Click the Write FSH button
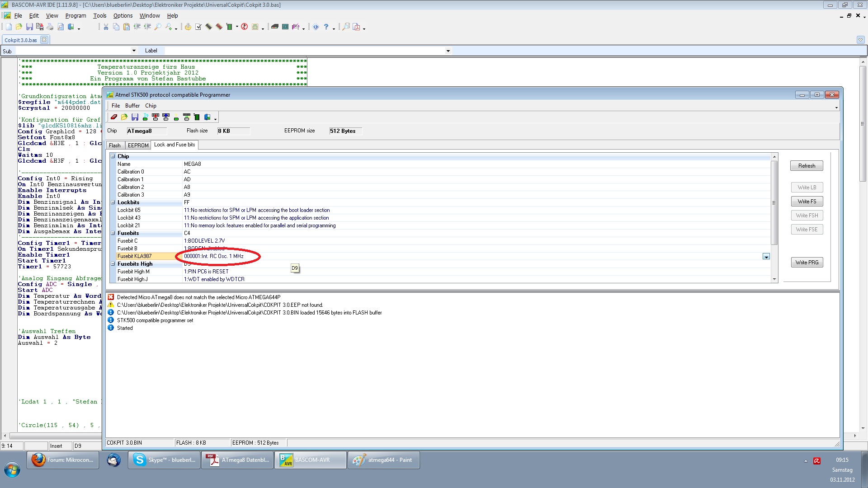This screenshot has width=868, height=488. 807,216
